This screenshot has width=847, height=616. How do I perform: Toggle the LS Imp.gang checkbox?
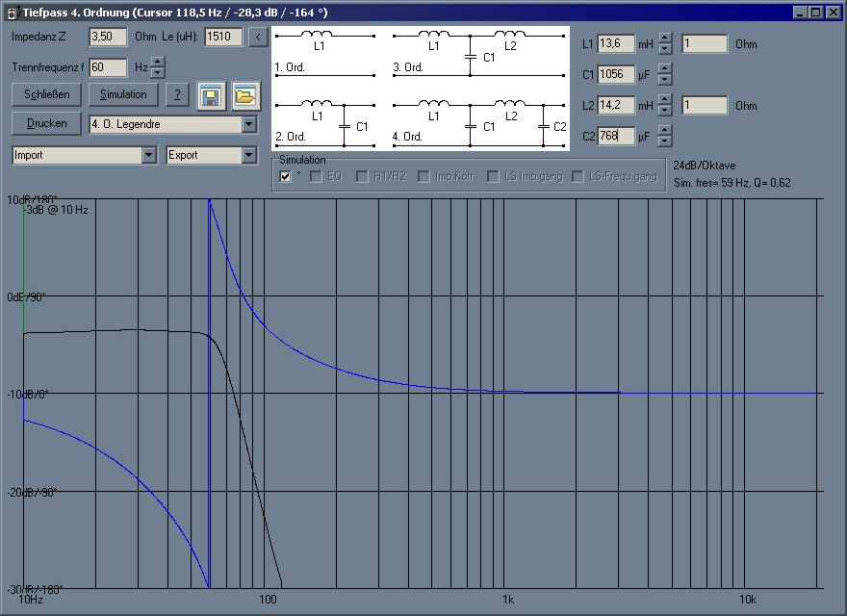[493, 177]
